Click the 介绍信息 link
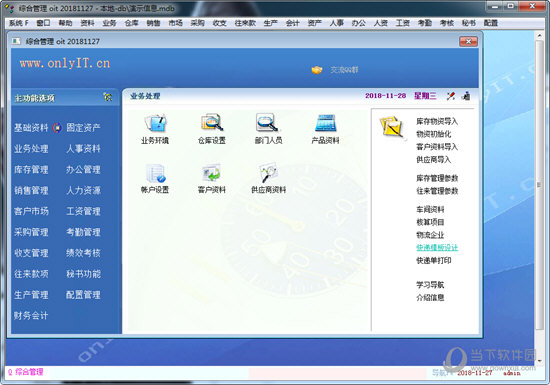The width and height of the screenshot is (550, 385). tap(430, 298)
